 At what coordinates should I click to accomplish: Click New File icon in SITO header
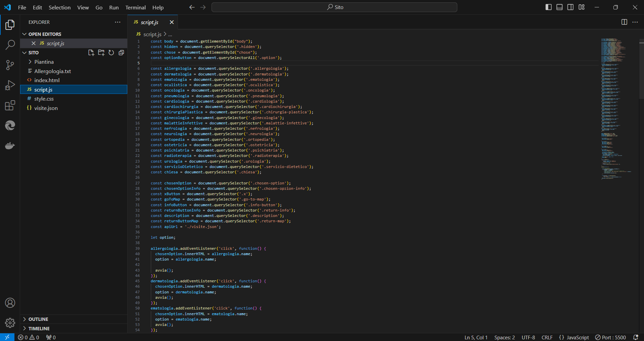point(91,53)
